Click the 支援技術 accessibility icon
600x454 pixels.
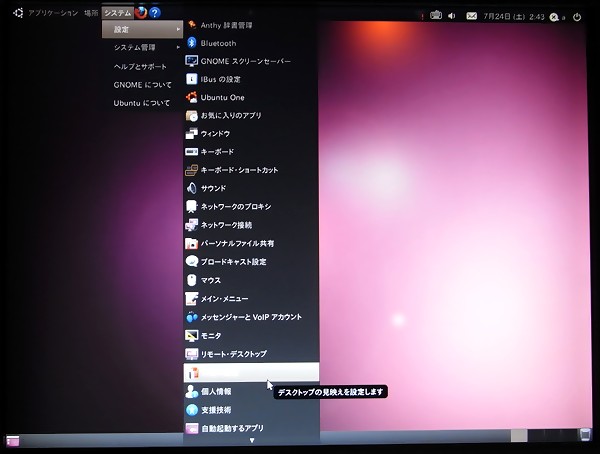(x=191, y=410)
